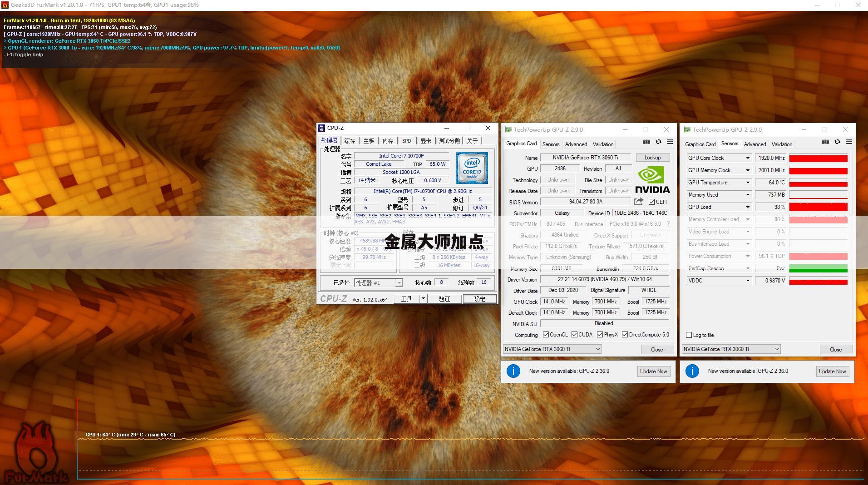This screenshot has width=868, height=485.
Task: Open the CPU-Z processor selection combo box
Action: (378, 282)
